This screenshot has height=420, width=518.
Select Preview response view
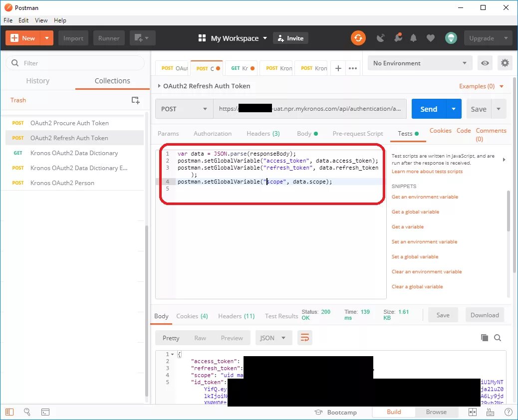[232, 338]
